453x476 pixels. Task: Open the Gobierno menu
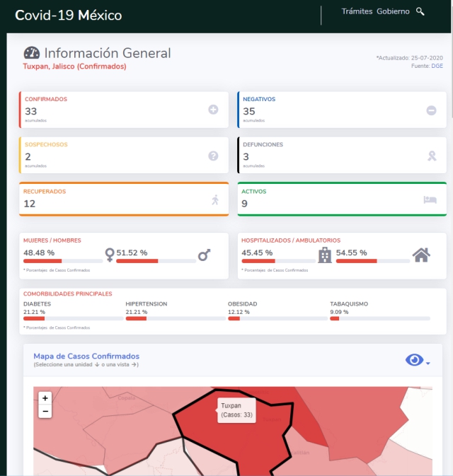(x=393, y=11)
